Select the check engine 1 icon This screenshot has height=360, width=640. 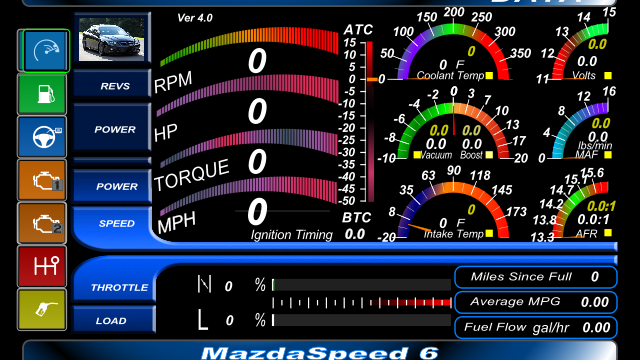(42, 180)
